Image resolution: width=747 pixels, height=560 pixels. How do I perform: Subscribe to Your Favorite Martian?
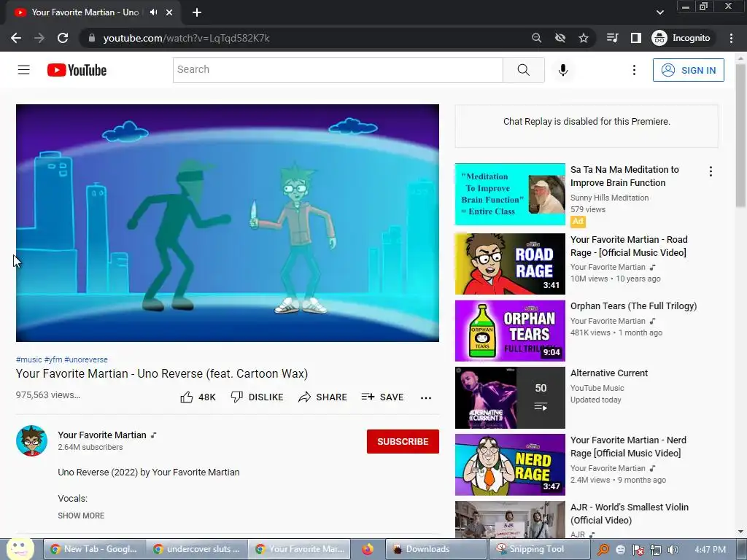pyautogui.click(x=403, y=441)
